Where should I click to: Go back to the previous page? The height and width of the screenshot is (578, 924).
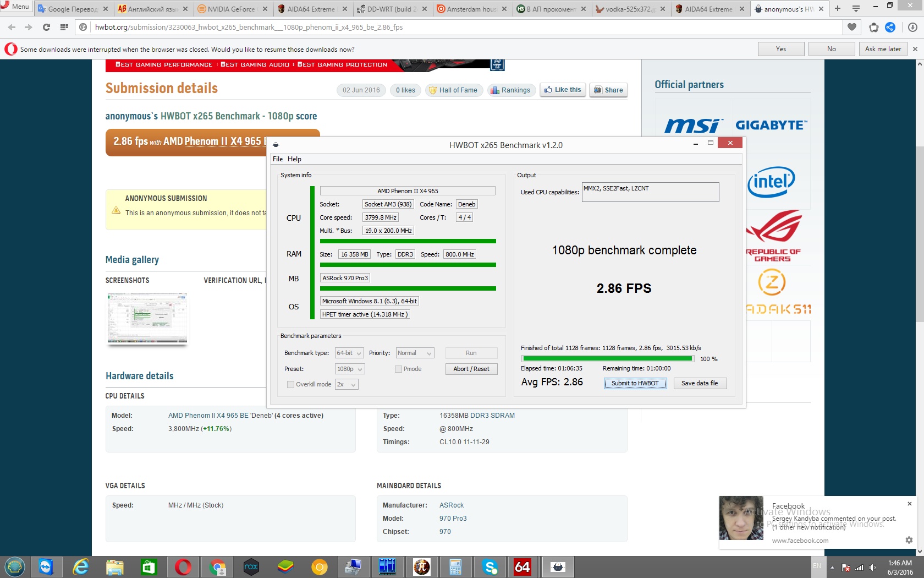pos(12,27)
